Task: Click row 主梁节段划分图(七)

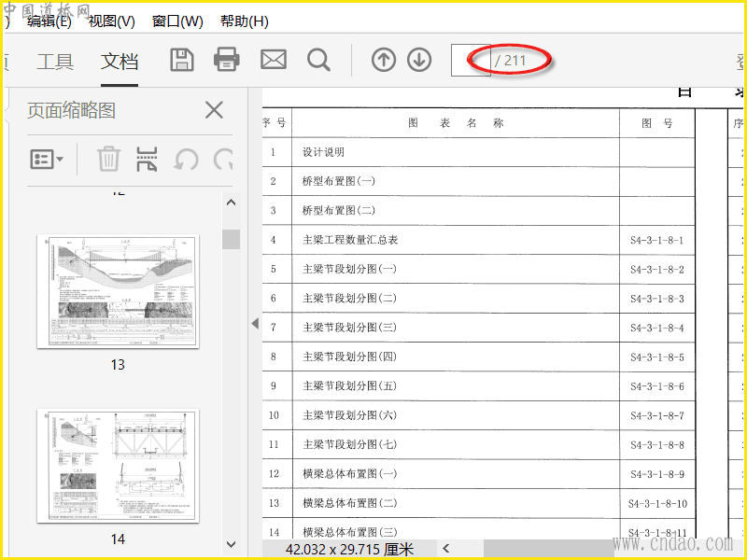Action: pos(479,445)
